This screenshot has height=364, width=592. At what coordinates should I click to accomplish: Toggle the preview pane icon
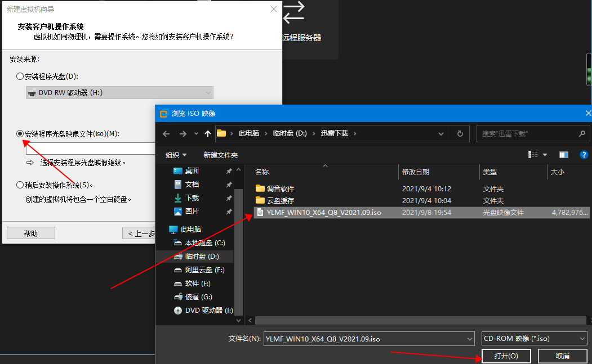pos(564,155)
